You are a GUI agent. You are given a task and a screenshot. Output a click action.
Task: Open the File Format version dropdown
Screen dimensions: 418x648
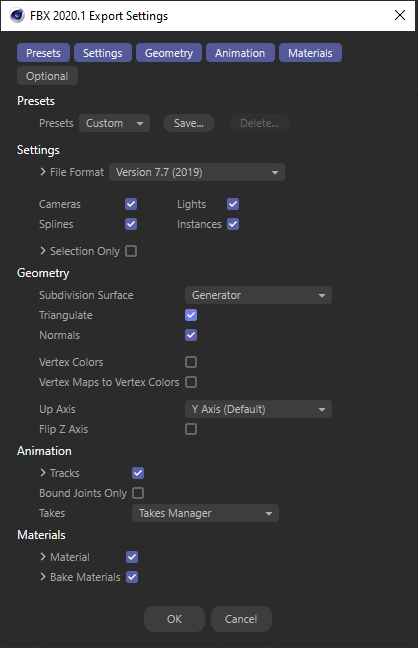click(x=197, y=172)
